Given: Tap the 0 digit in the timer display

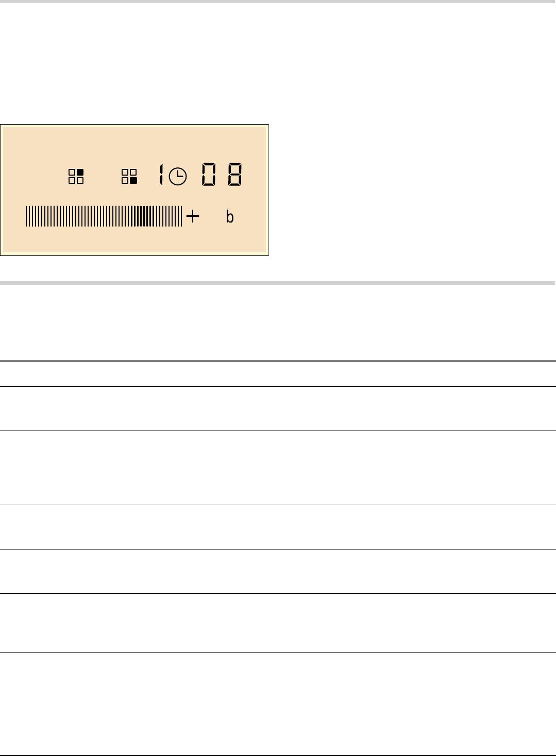Looking at the screenshot, I should point(209,175).
